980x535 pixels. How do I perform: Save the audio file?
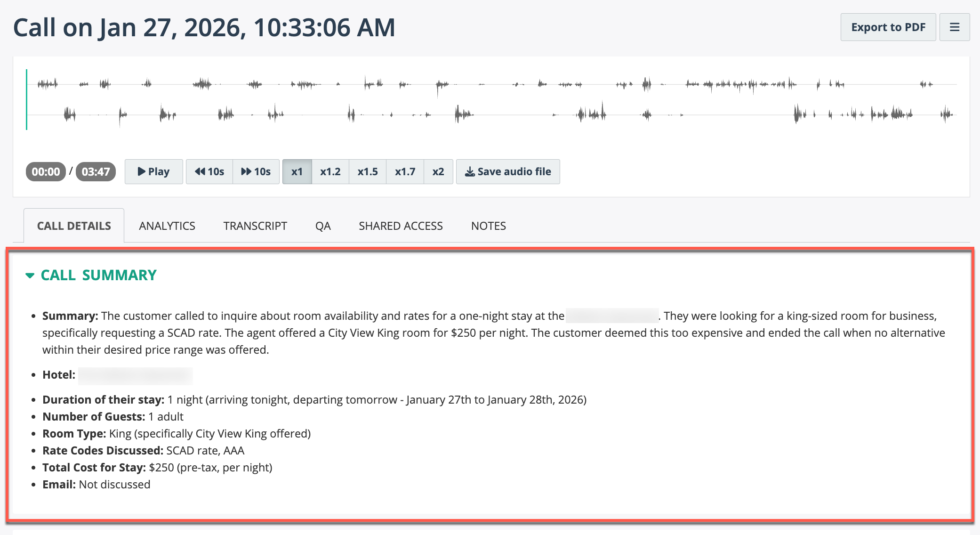(508, 171)
